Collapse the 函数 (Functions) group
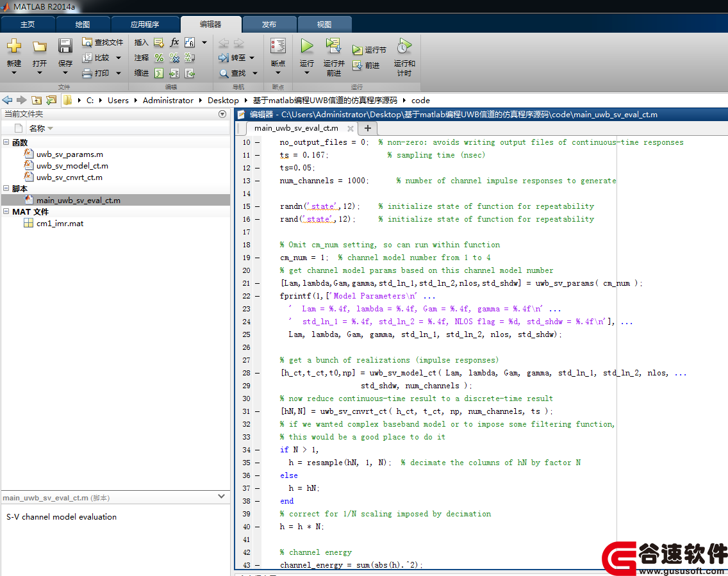The width and height of the screenshot is (728, 576). click(x=6, y=142)
